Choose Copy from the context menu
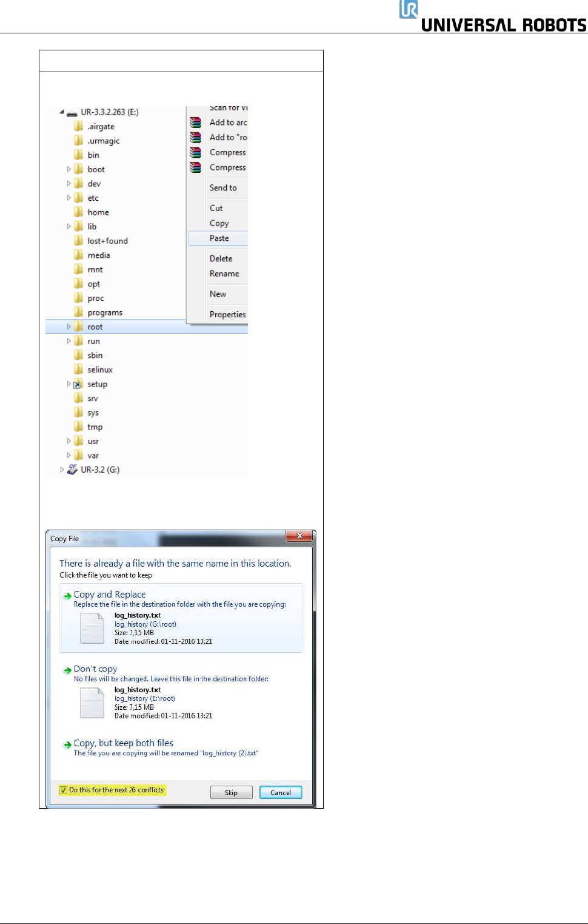 click(218, 223)
